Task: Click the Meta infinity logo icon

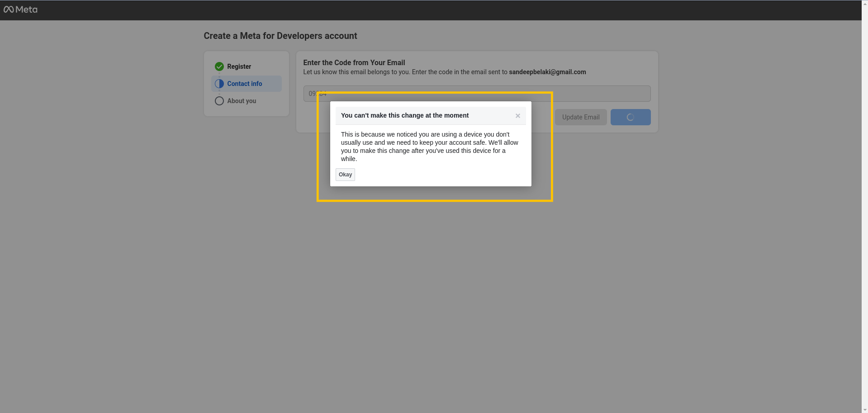Action: coord(9,9)
